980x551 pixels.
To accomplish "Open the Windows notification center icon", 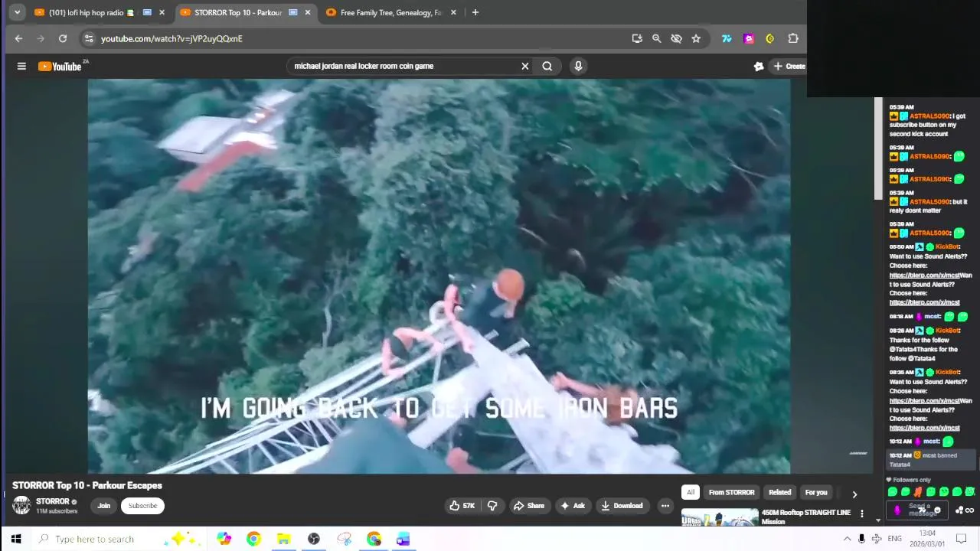I will pyautogui.click(x=962, y=539).
